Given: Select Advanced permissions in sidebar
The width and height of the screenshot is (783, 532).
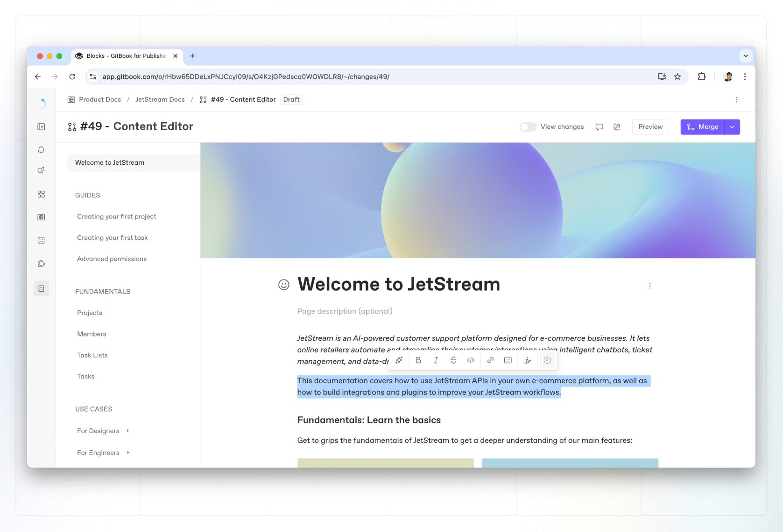Looking at the screenshot, I should 112,259.
